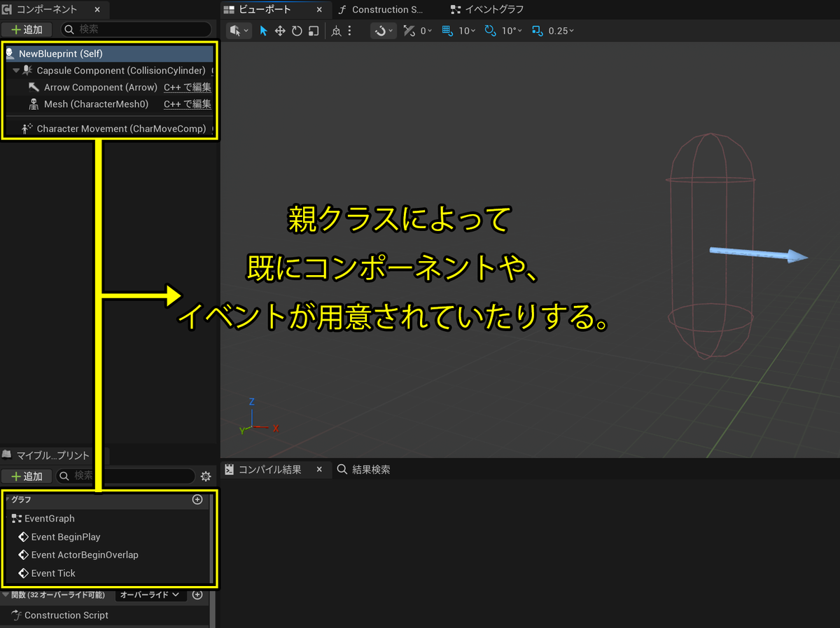Select the コンポーネント panel tab

(x=47, y=9)
